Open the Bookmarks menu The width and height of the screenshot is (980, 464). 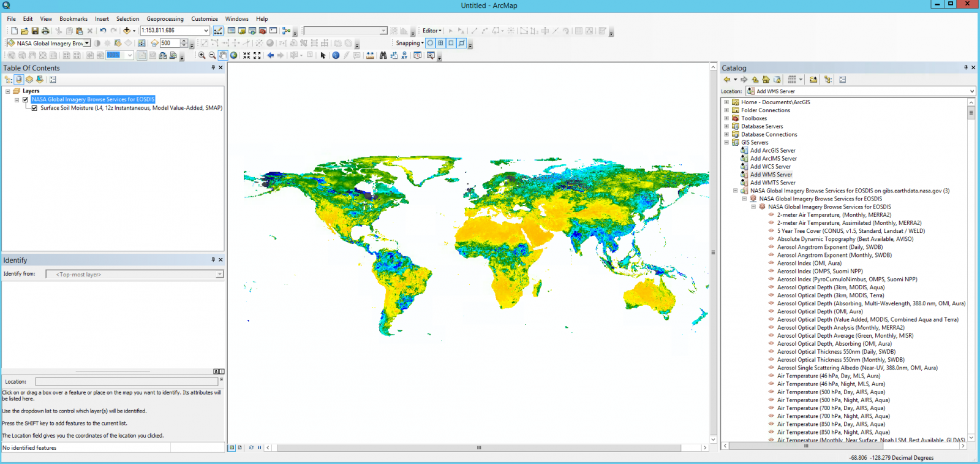click(x=73, y=19)
